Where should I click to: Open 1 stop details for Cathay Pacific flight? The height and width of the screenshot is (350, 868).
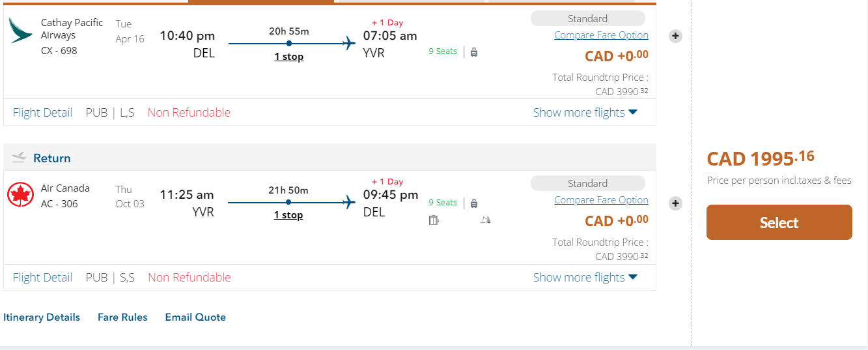click(288, 57)
